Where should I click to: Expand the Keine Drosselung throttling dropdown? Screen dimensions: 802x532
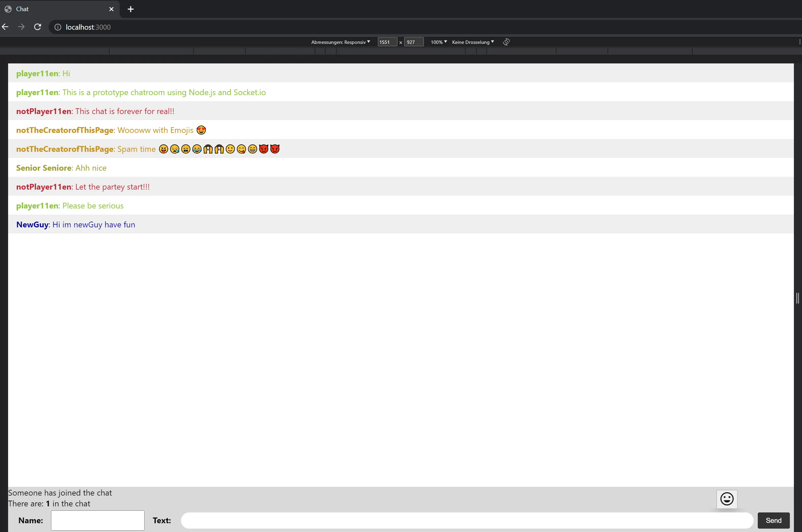click(x=473, y=42)
